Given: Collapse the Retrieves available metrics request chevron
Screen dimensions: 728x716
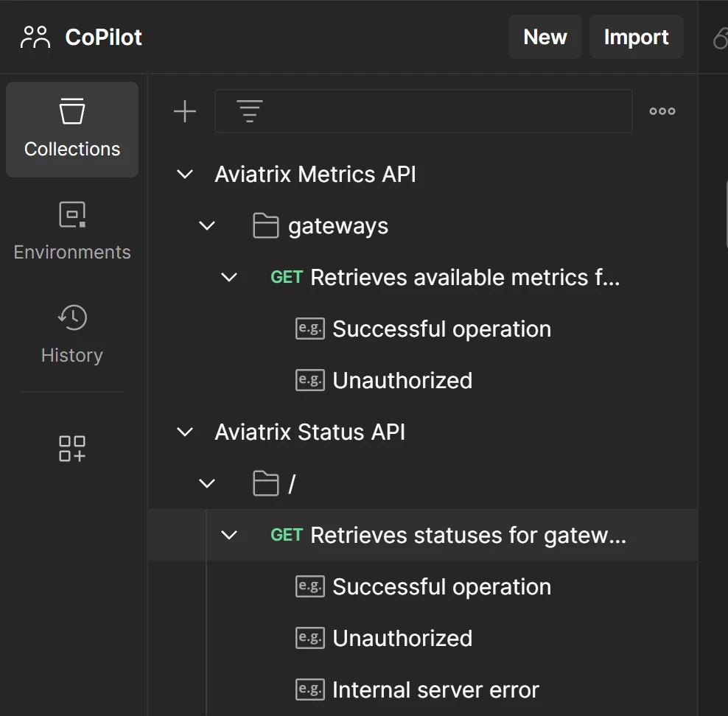Looking at the screenshot, I should tap(229, 278).
